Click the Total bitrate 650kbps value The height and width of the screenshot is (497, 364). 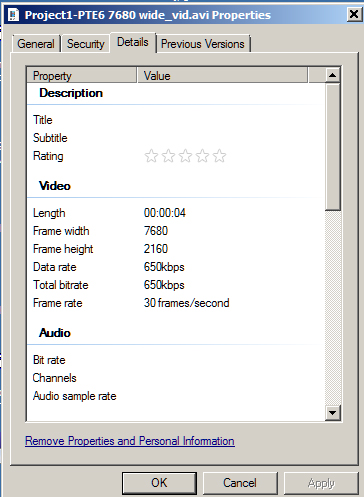tap(164, 285)
